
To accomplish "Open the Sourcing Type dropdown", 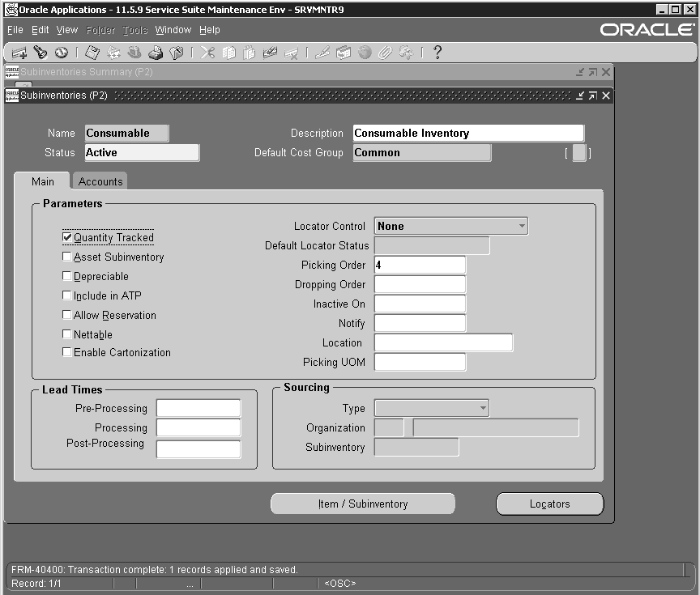I will 432,408.
